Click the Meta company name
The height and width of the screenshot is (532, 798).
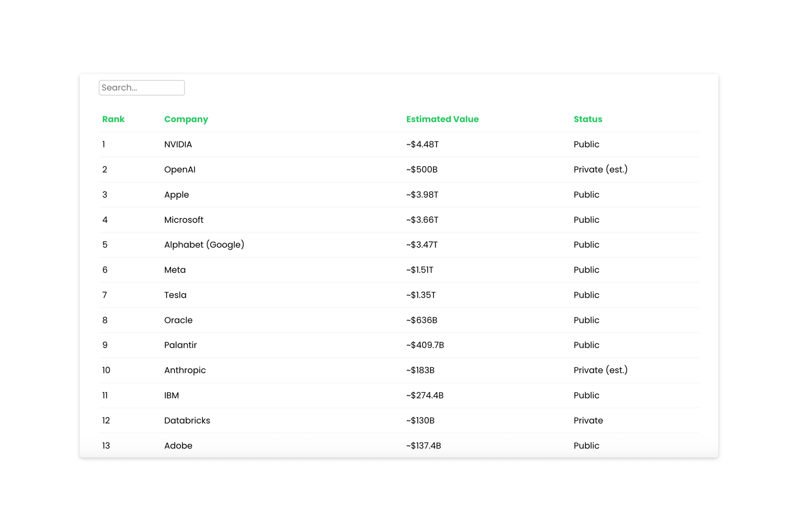click(175, 270)
